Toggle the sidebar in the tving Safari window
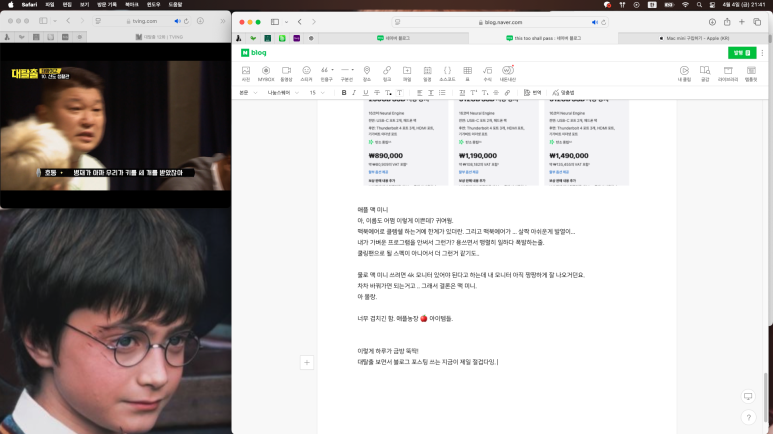773x434 pixels. 43,21
